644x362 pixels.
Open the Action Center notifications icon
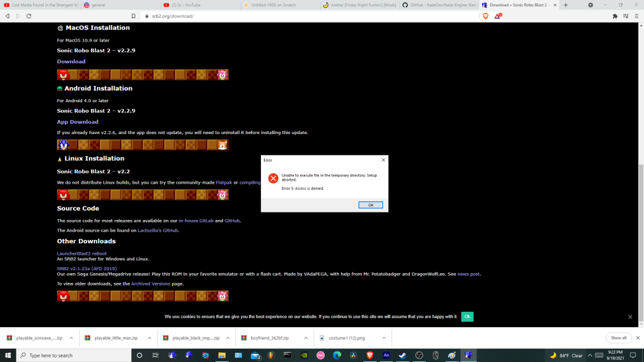633,355
